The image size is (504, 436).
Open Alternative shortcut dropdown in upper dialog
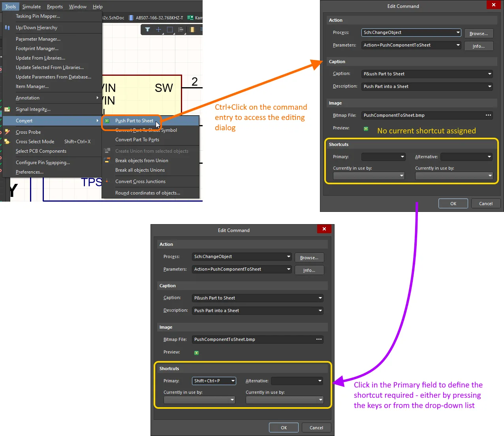489,157
